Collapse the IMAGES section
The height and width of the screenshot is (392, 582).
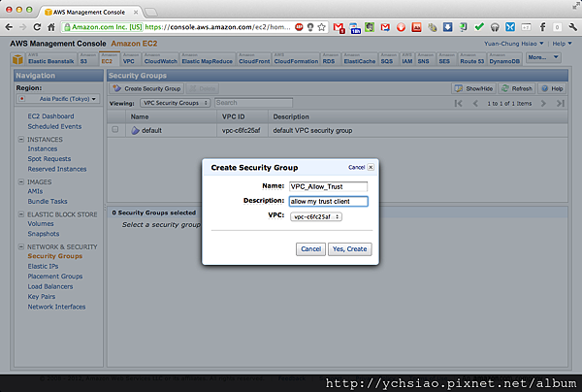21,181
